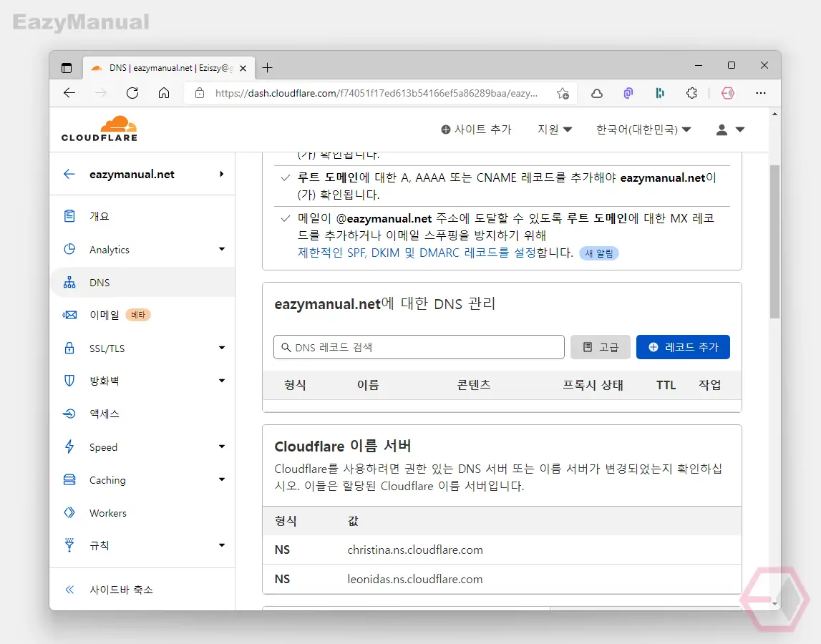The width and height of the screenshot is (821, 644).
Task: Focus the DNS 레코드 검색 search field
Action: tap(419, 347)
